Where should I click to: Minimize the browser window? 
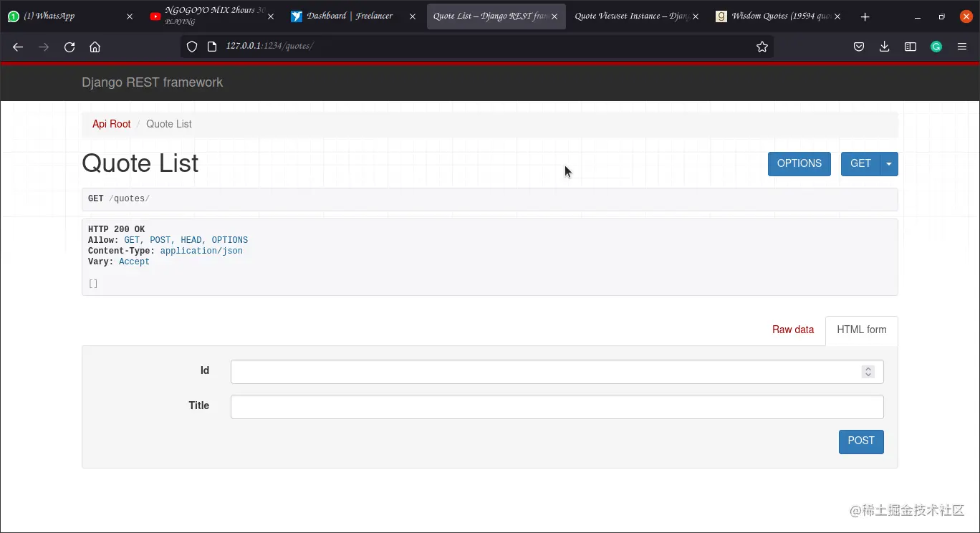point(918,16)
